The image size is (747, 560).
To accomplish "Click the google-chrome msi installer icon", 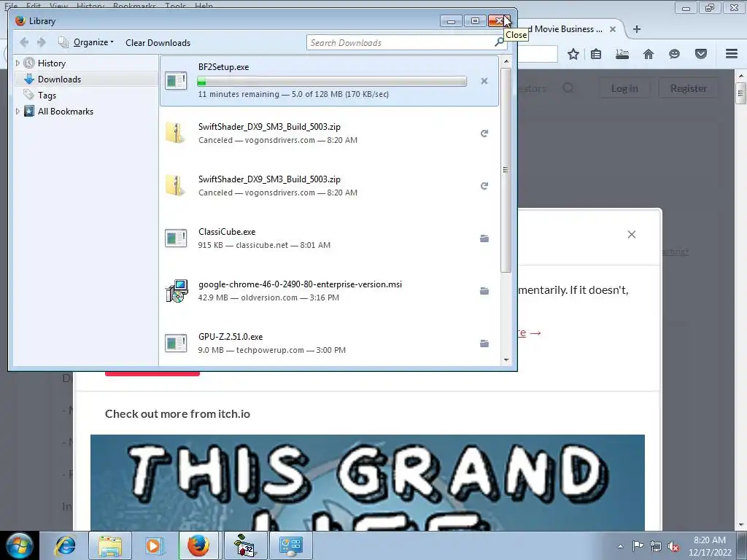I will pos(177,290).
